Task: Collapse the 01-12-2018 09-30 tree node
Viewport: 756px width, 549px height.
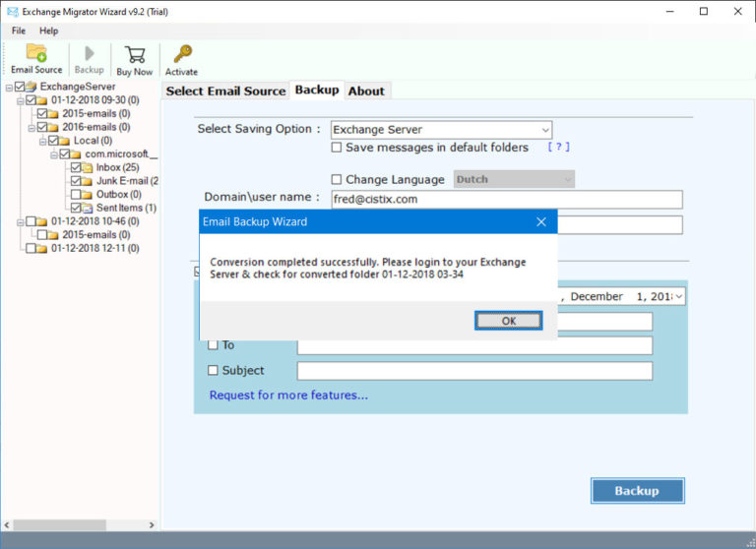Action: click(21, 100)
